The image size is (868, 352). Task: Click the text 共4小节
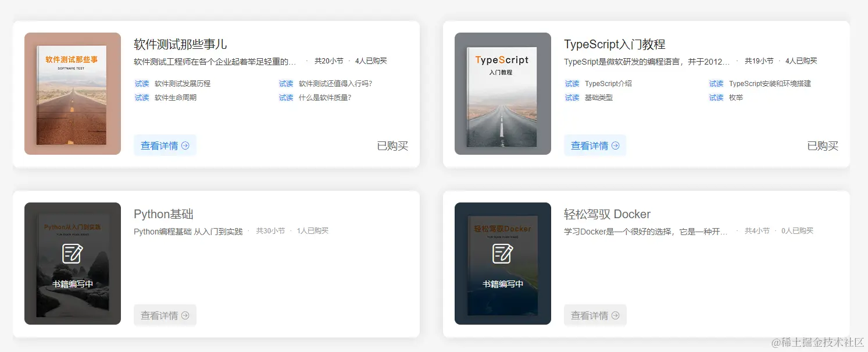[757, 230]
